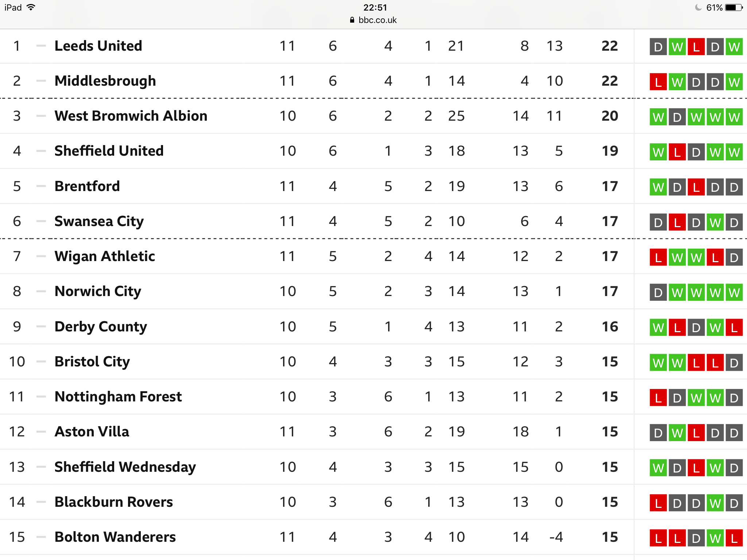
Task: Click Brentford's red L form badge
Action: tap(696, 187)
